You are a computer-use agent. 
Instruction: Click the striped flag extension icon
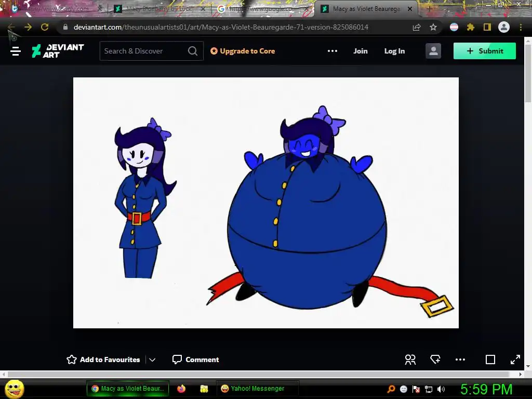454,27
